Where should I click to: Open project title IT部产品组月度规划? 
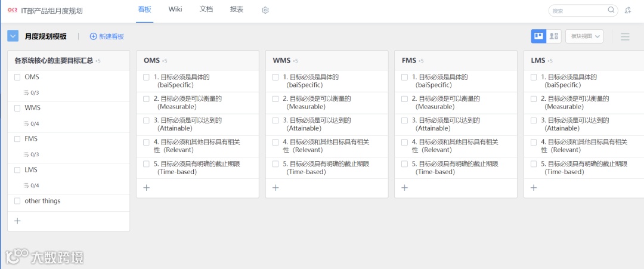point(52,11)
